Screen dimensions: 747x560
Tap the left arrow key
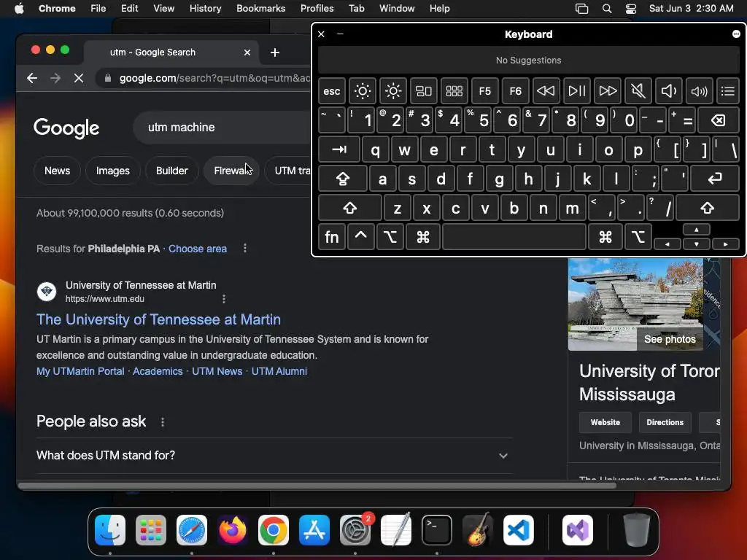click(667, 244)
